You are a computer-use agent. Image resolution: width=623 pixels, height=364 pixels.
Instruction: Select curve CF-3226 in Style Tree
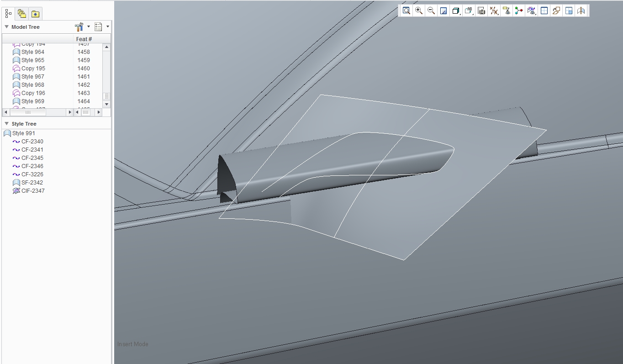(x=32, y=174)
